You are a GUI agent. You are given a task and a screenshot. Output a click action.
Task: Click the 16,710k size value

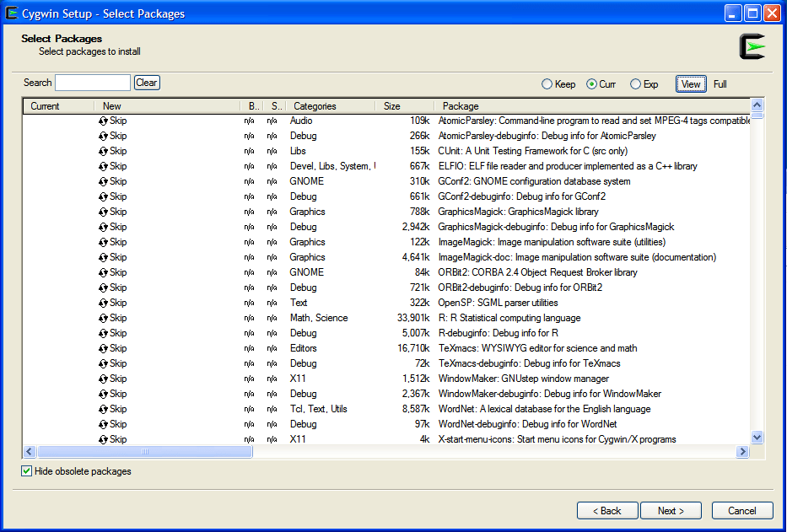(413, 348)
